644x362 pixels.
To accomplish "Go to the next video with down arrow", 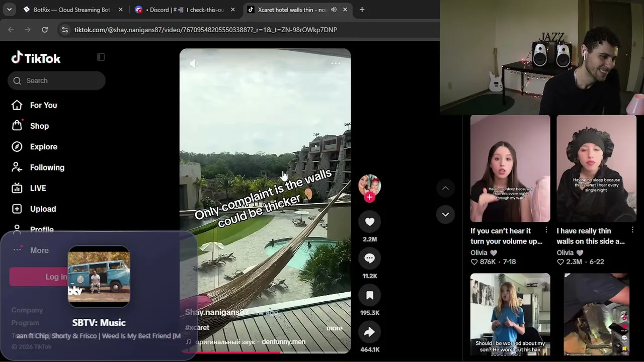I will (x=445, y=214).
